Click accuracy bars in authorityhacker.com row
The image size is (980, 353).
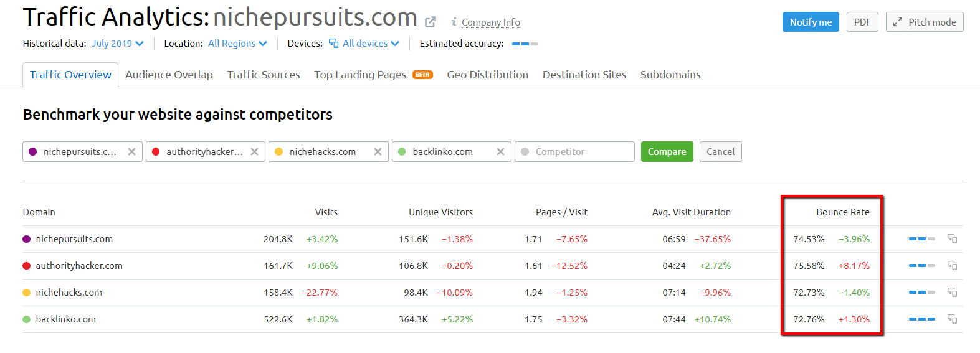(921, 265)
